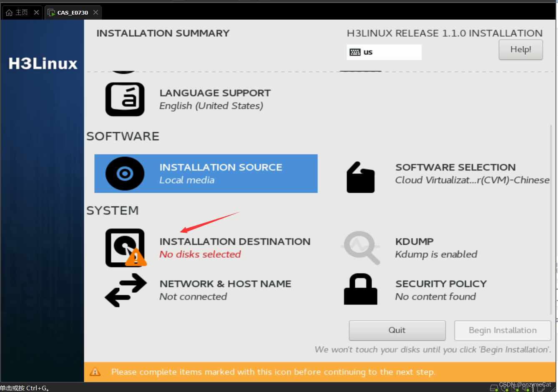
Task: Click the installer vertical scrollbar
Action: (551, 220)
